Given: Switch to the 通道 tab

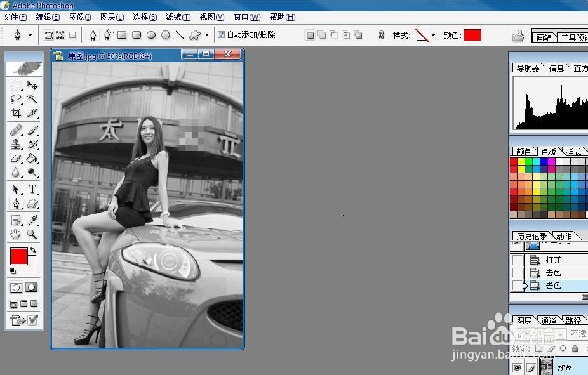Looking at the screenshot, I should 549,320.
